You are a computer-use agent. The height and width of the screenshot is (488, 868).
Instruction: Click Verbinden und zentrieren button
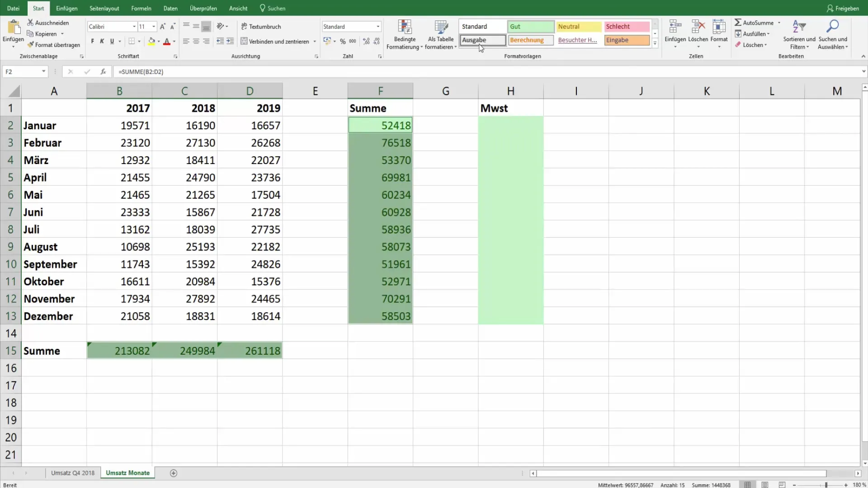click(275, 41)
